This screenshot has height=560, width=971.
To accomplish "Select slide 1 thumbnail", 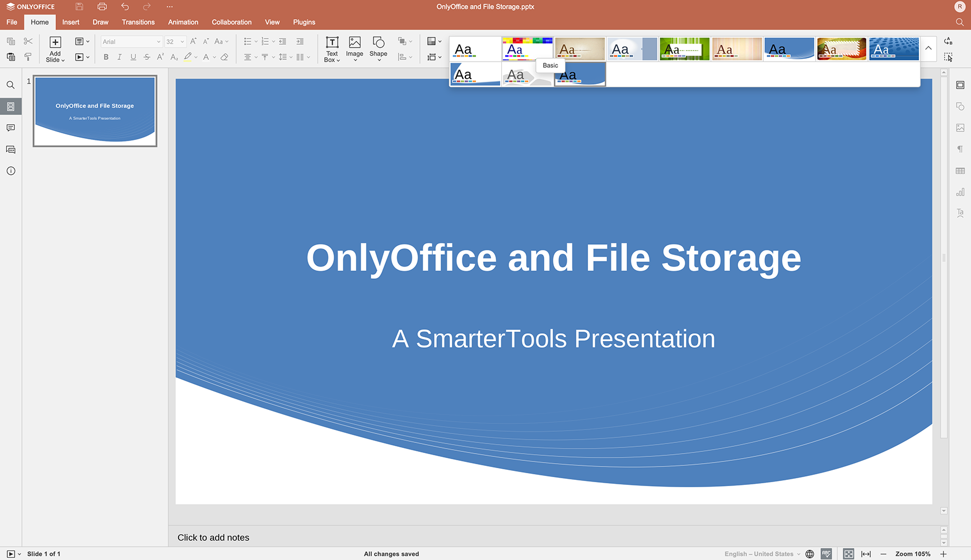I will [x=95, y=111].
